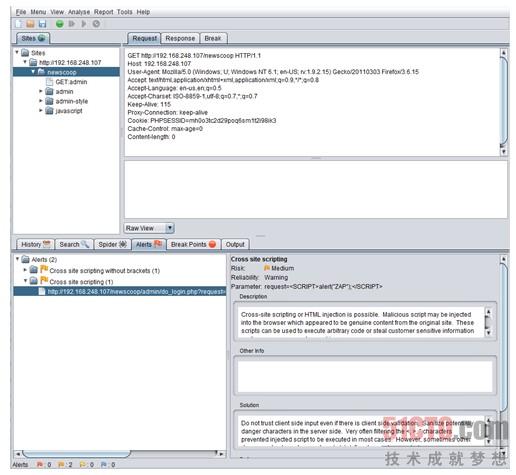The height and width of the screenshot is (475, 516).
Task: Expand Cross site scripting without brackets alert
Action: tap(25, 270)
